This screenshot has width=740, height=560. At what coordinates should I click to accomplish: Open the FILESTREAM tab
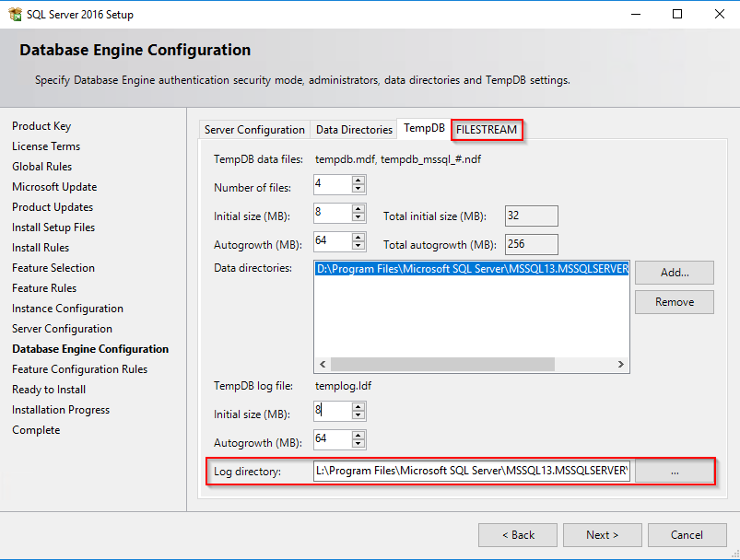[487, 130]
